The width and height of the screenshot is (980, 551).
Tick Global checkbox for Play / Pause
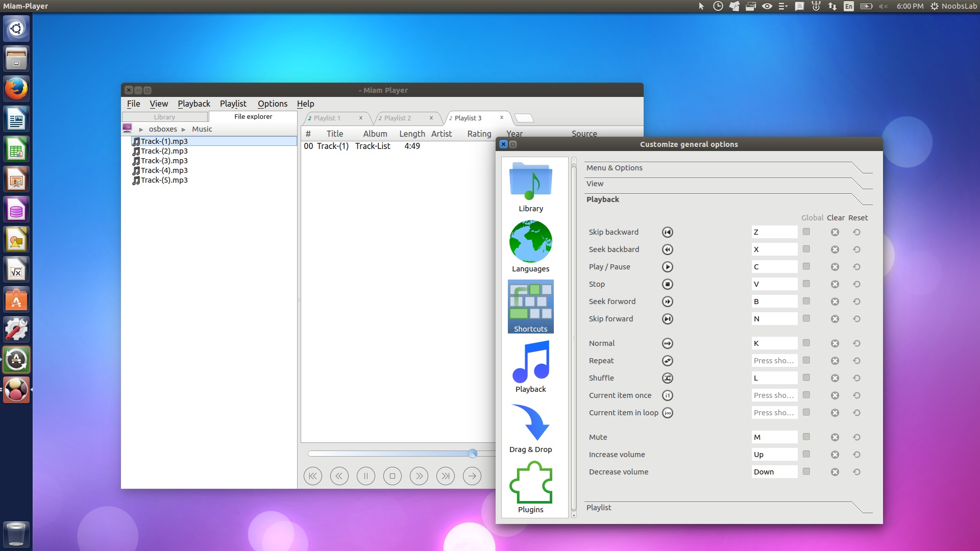click(806, 266)
